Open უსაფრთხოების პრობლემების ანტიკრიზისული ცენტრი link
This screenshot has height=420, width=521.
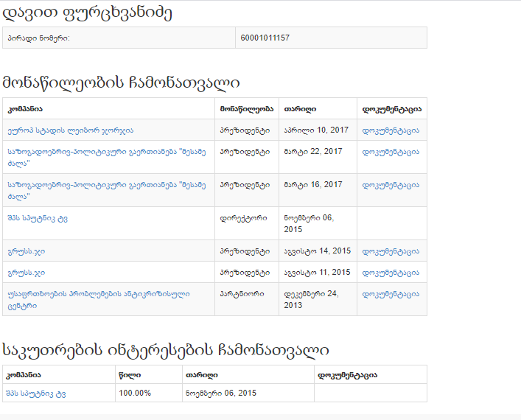click(99, 300)
